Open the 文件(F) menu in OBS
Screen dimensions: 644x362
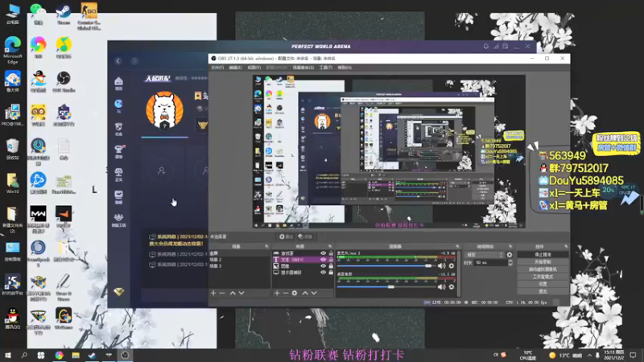(217, 68)
